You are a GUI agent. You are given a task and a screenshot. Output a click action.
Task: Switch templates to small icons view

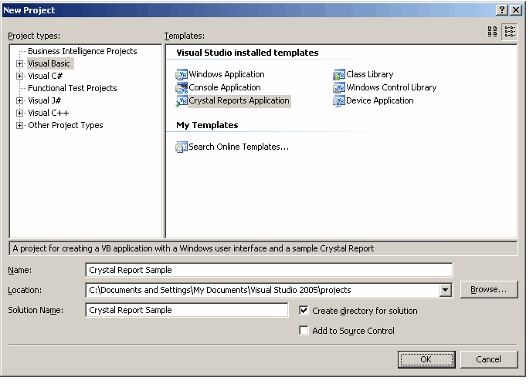tap(509, 31)
